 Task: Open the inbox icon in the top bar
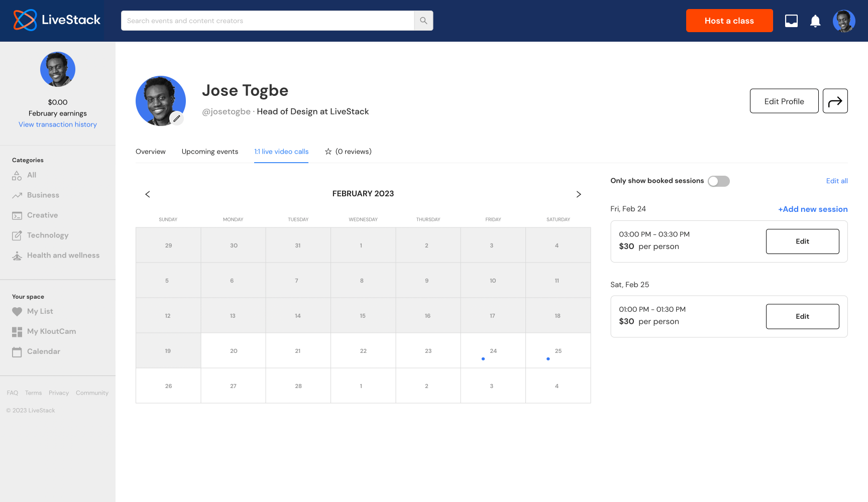[x=791, y=21]
